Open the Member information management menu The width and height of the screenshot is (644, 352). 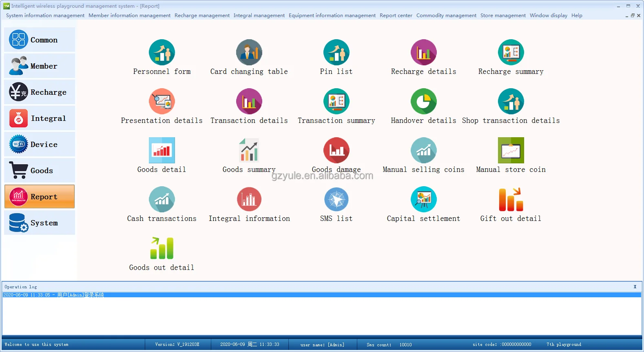click(x=129, y=16)
